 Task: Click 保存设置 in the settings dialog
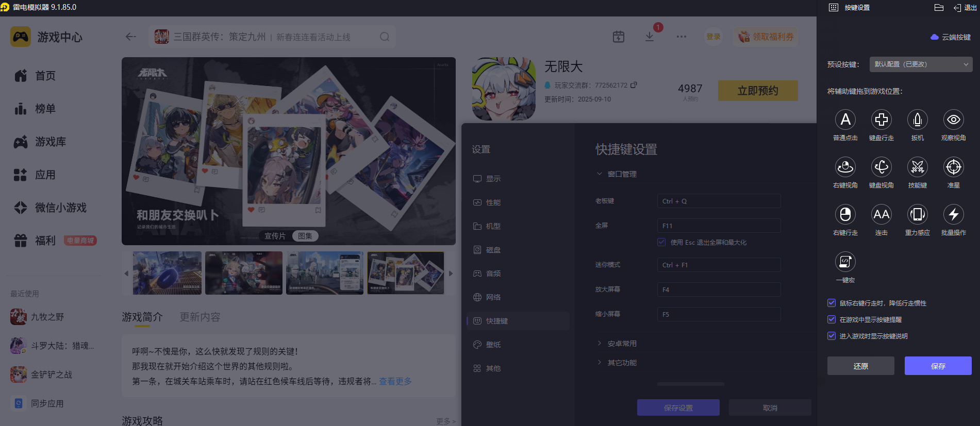click(x=678, y=407)
